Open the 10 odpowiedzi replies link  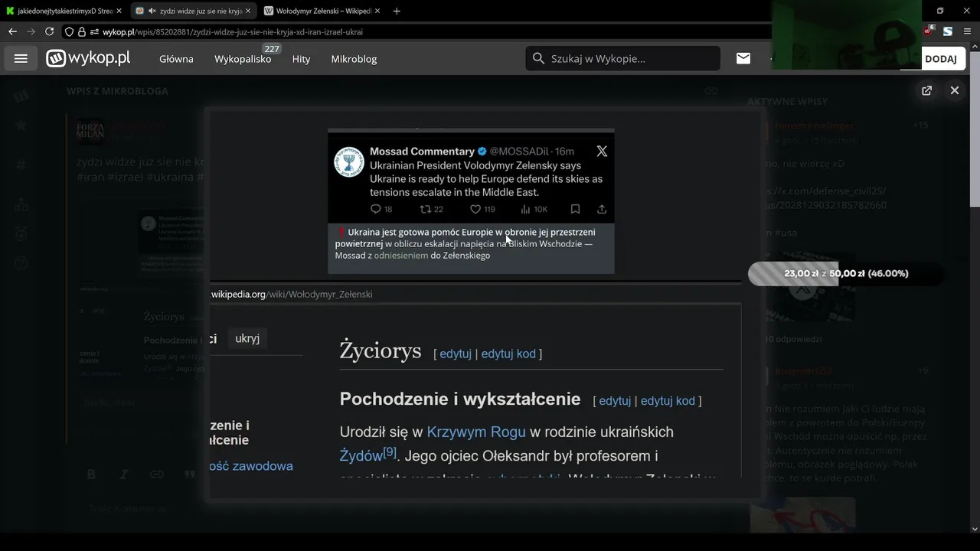coord(794,339)
